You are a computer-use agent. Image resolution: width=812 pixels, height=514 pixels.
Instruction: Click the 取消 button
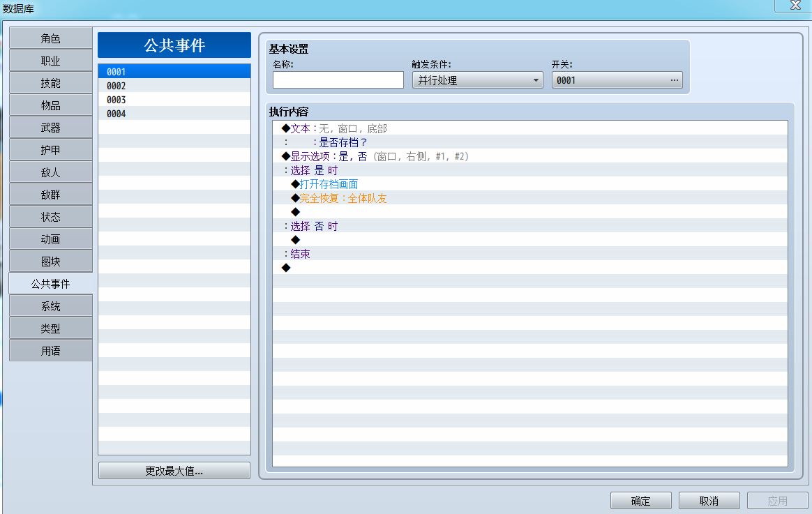pyautogui.click(x=709, y=501)
